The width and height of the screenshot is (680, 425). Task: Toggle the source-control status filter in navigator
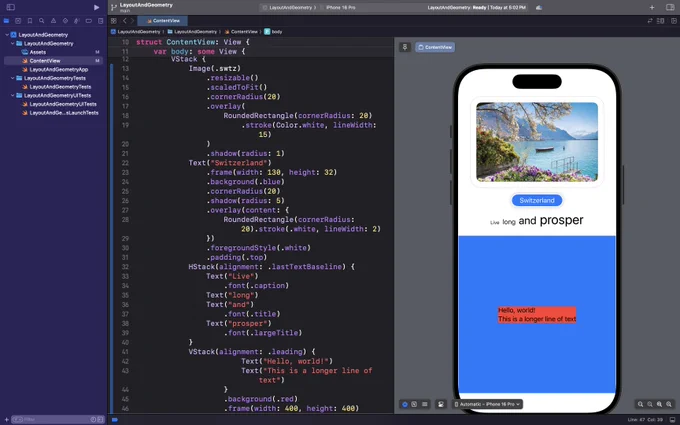100,419
